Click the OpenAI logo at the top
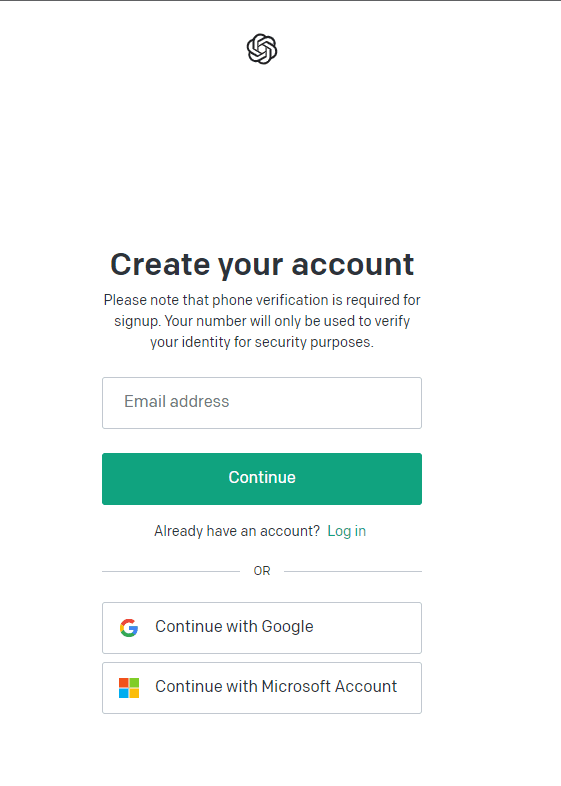561x786 pixels. point(262,49)
